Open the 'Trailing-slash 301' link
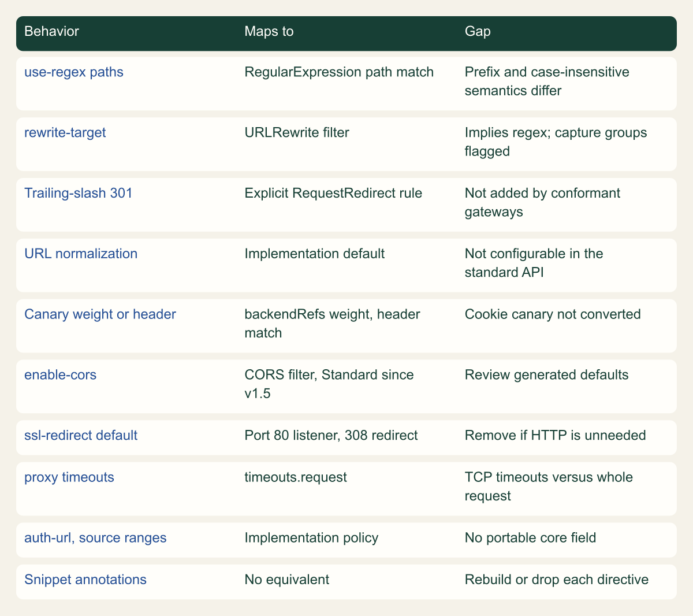693x616 pixels. pos(79,192)
